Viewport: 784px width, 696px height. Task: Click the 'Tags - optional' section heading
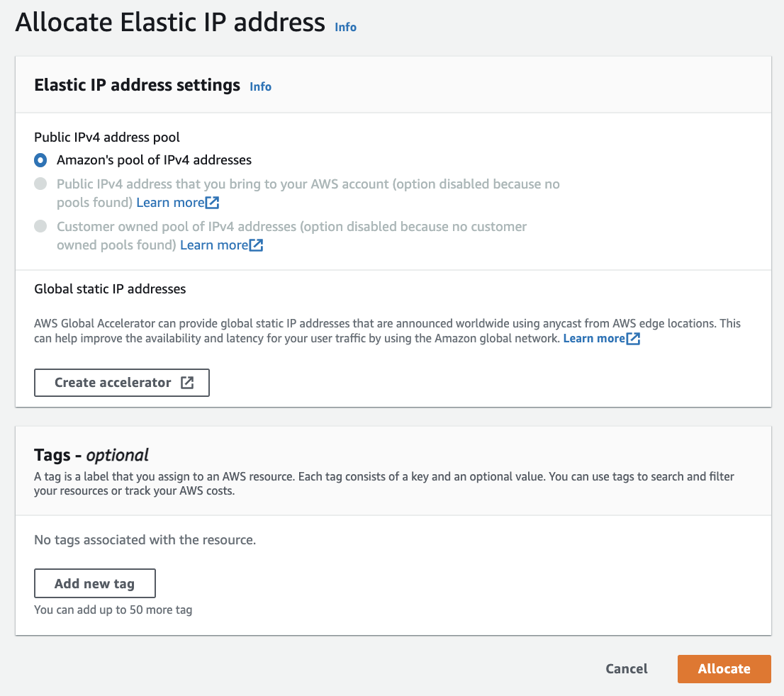[91, 455]
